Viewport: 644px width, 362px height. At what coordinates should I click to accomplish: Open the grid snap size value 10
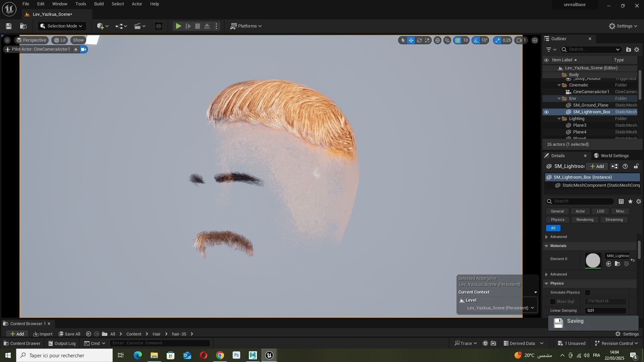tap(466, 41)
